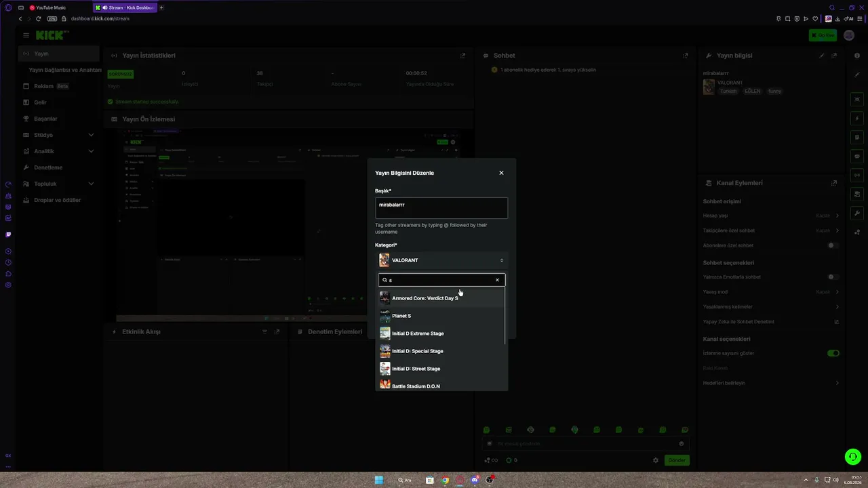Open chat settings gear icon
The image size is (868, 488).
656,460
